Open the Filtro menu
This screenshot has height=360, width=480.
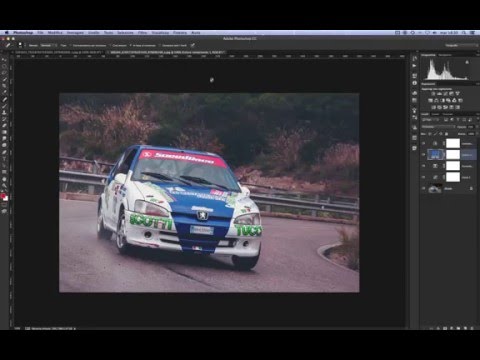(142, 33)
